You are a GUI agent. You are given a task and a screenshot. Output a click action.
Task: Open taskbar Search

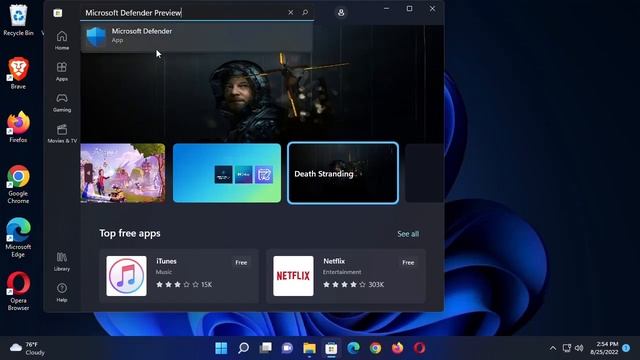243,348
